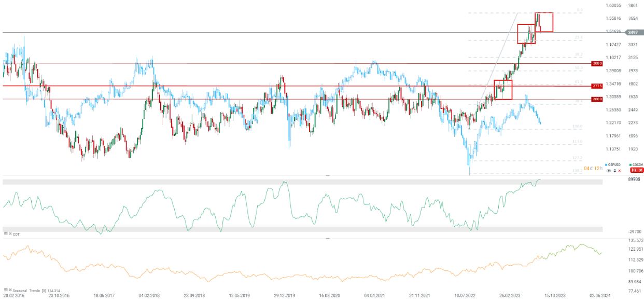Screen dimensions: 644x302
Task: Click the COCOA green legend color square
Action: (631, 164)
